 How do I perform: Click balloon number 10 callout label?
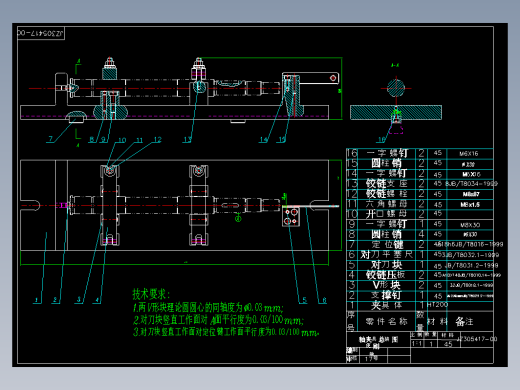[122, 140]
